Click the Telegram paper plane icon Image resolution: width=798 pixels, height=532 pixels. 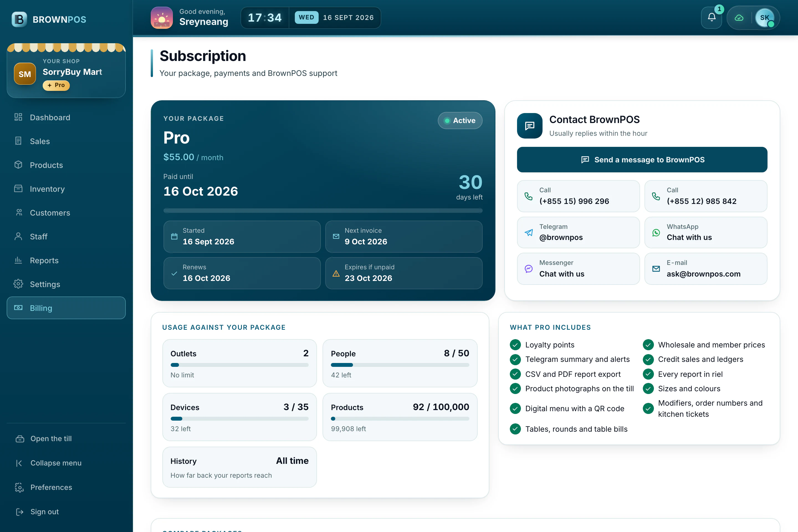pyautogui.click(x=529, y=232)
